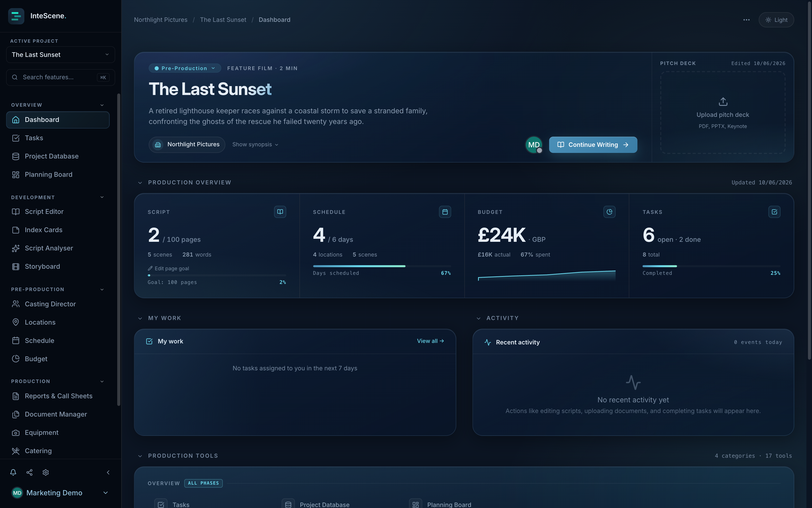Open the three-dot more options menu
The height and width of the screenshot is (508, 812).
[x=746, y=20]
